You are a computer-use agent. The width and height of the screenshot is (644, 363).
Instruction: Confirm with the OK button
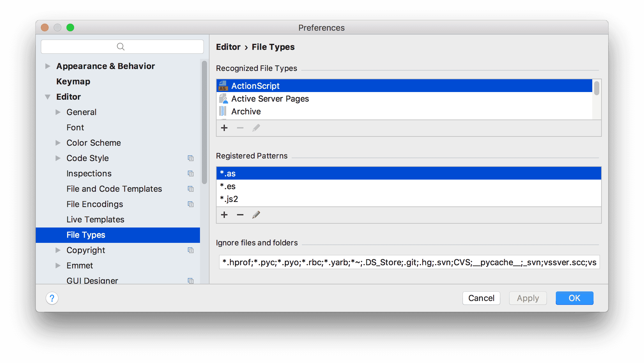tap(574, 298)
